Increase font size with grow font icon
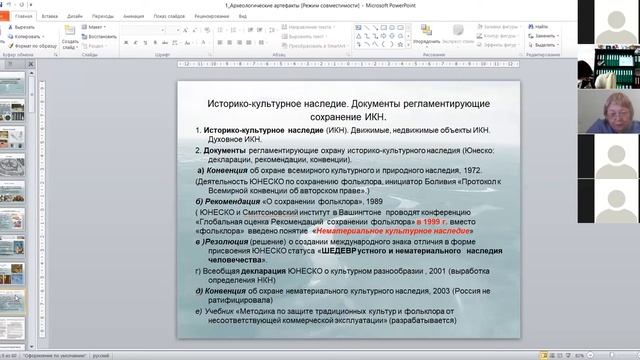 pyautogui.click(x=185, y=30)
